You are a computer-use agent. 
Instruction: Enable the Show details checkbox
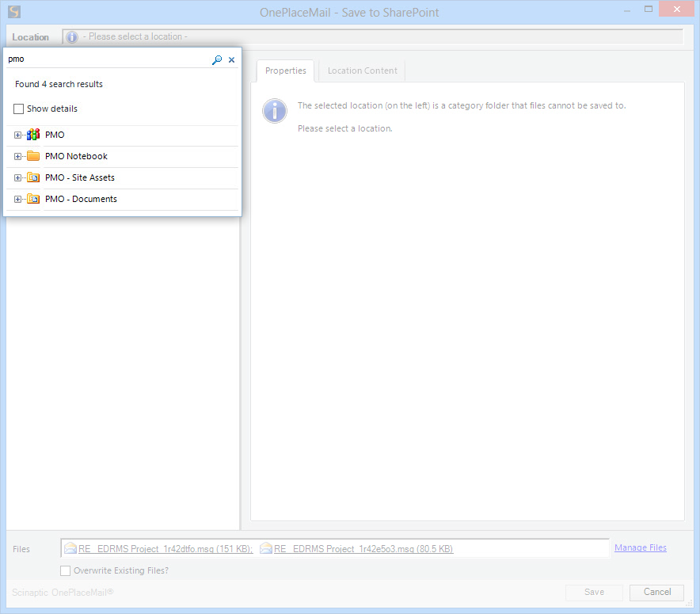18,109
